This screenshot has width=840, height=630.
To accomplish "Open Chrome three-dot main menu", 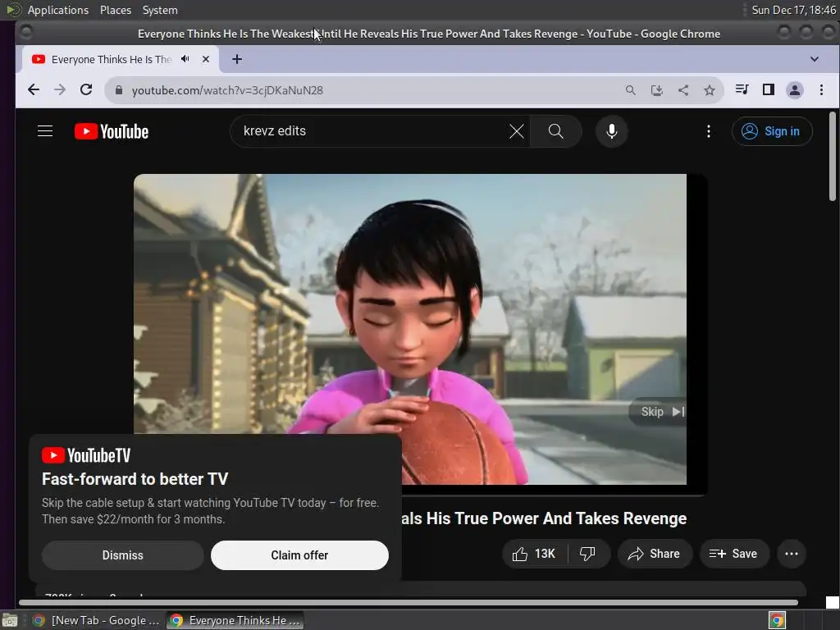I will coord(821,89).
